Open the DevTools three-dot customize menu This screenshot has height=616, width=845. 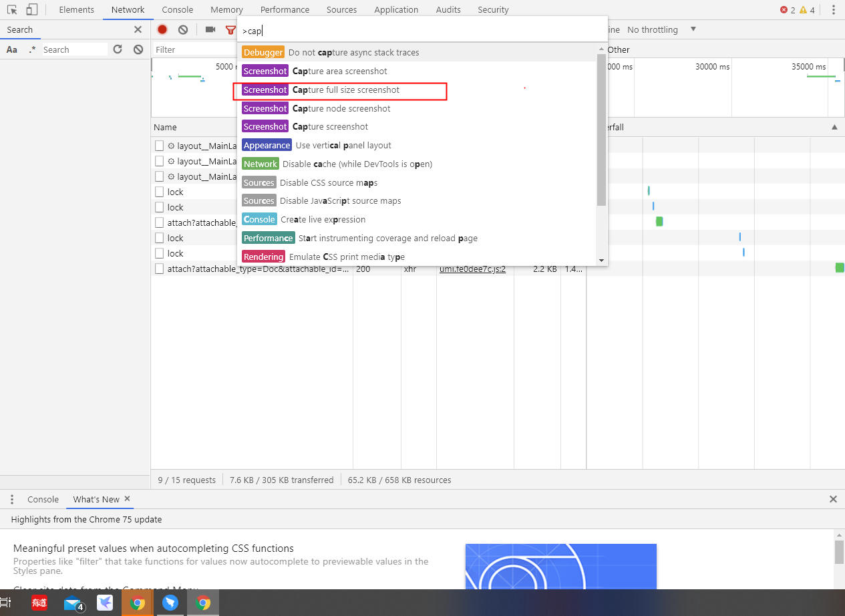point(833,10)
